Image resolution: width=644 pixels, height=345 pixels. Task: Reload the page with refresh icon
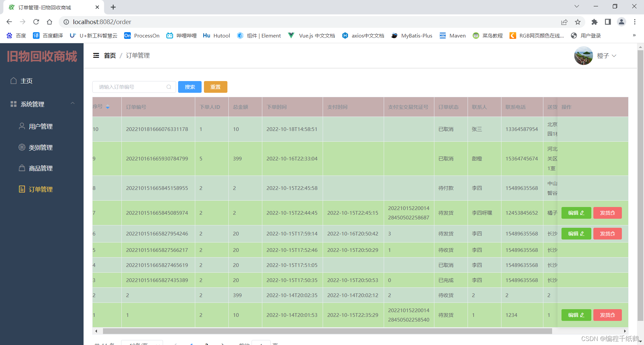tap(36, 22)
